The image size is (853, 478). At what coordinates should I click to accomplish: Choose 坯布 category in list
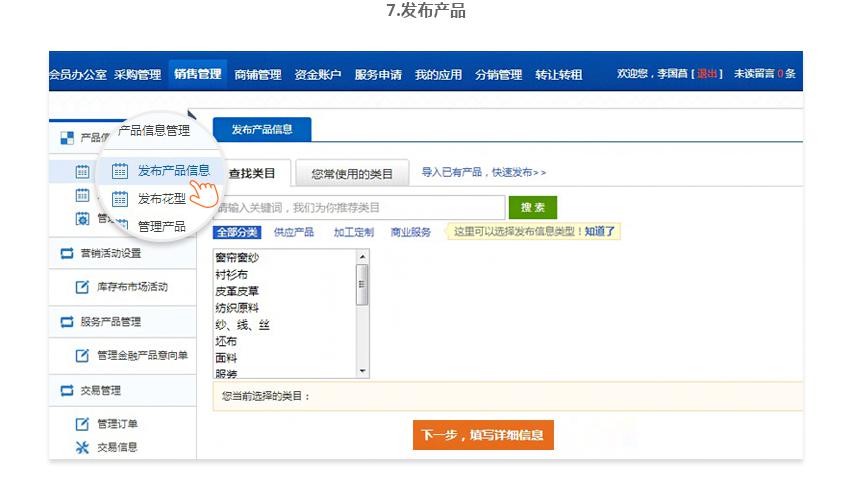pyautogui.click(x=226, y=341)
